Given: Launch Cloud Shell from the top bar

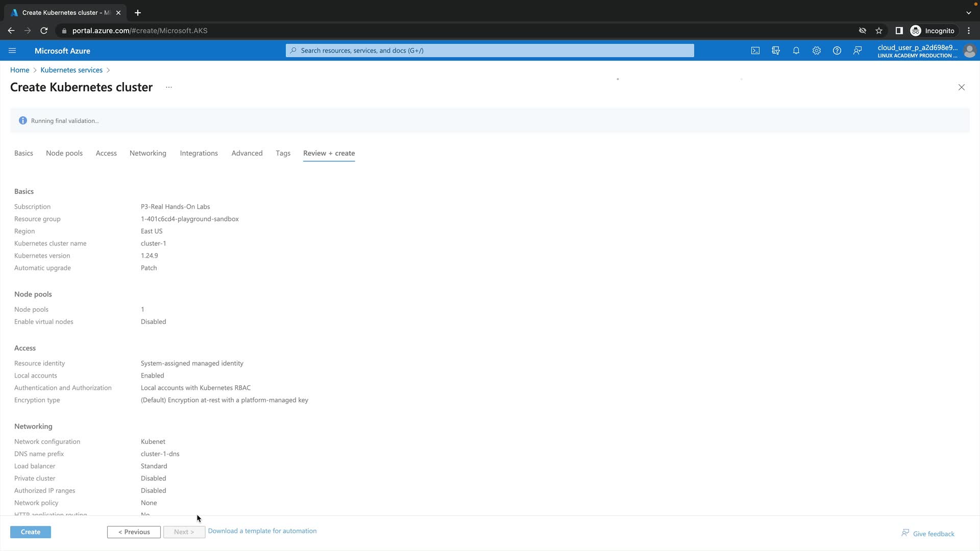Looking at the screenshot, I should click(x=755, y=51).
